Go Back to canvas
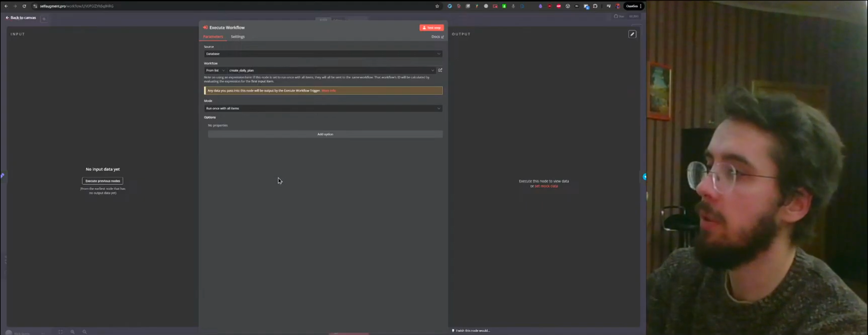Image resolution: width=868 pixels, height=335 pixels. 21,17
